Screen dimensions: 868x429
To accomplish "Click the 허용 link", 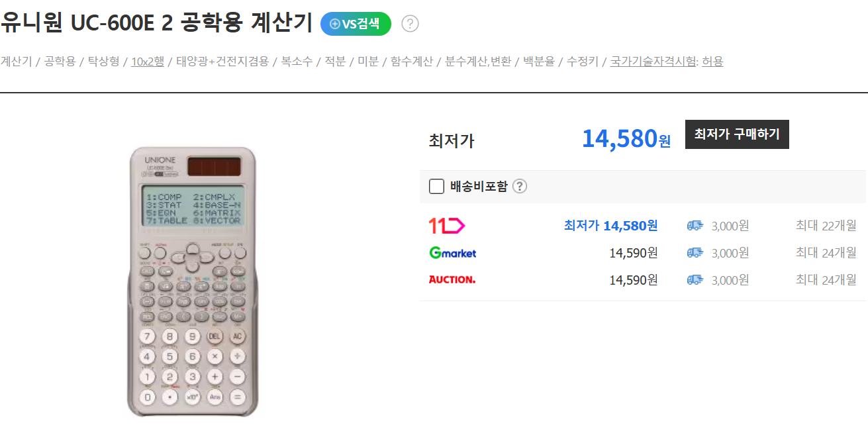I will [712, 62].
